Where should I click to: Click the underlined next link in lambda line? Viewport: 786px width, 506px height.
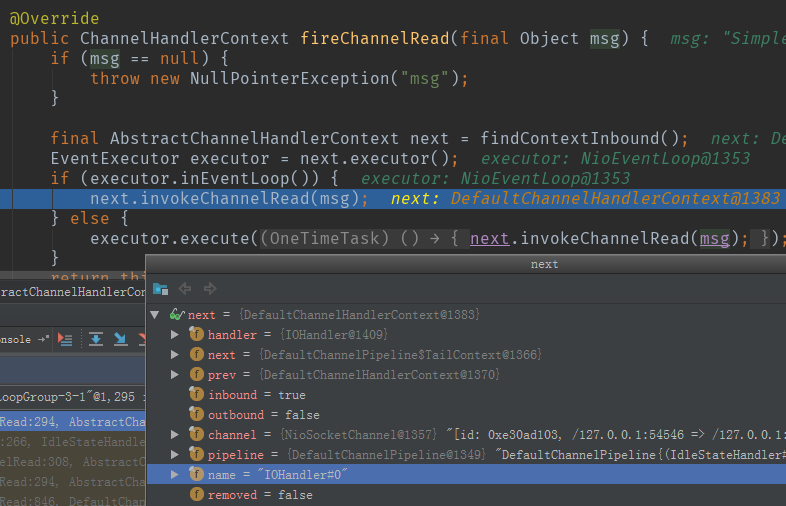489,239
